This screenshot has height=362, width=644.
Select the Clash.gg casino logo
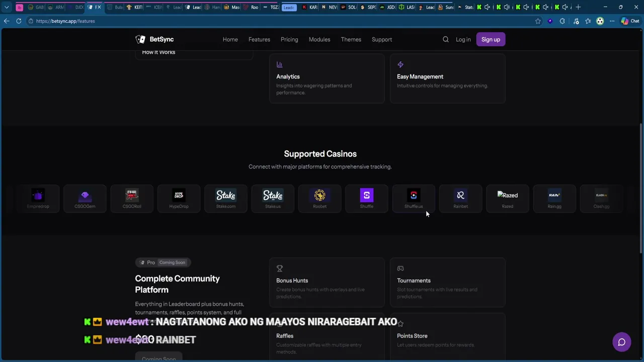pos(601,195)
